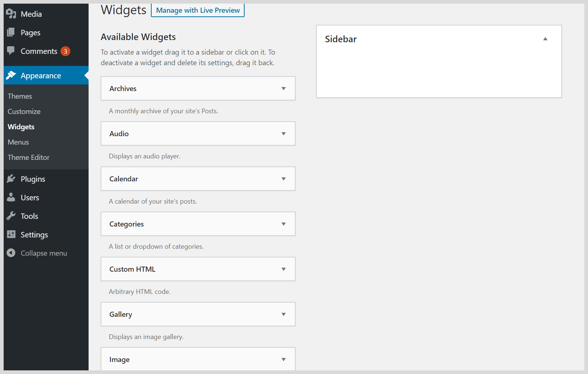Open the Appearance menu
This screenshot has height=374, width=588.
click(46, 75)
